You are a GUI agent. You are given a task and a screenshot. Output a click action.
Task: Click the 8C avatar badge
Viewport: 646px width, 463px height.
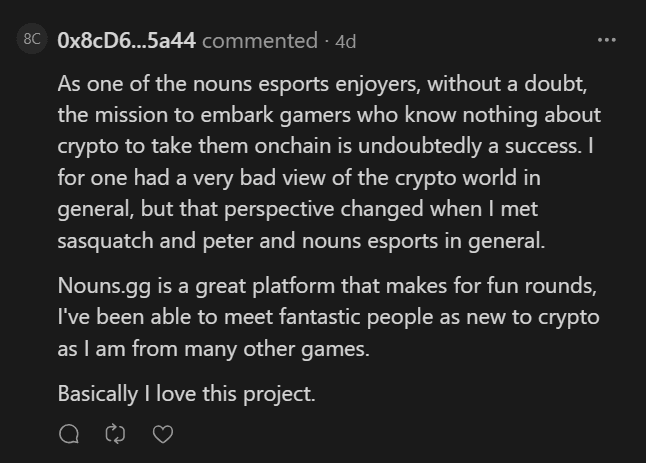pyautogui.click(x=32, y=40)
